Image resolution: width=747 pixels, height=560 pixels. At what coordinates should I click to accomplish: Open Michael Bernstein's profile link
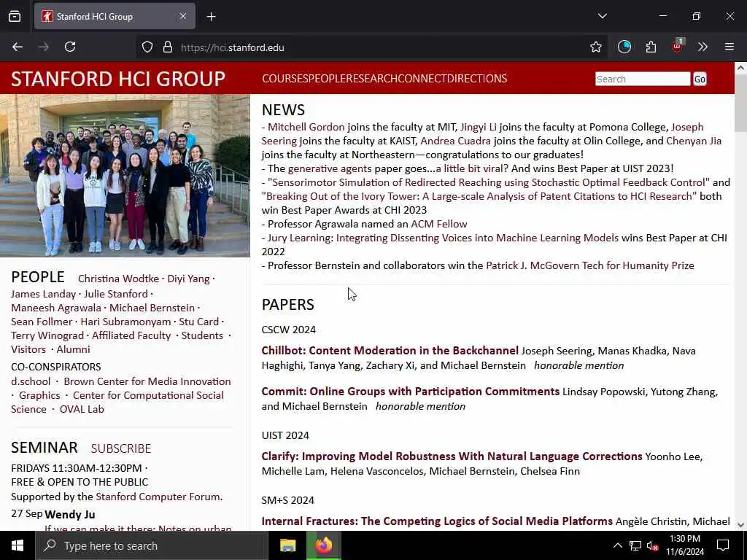click(152, 308)
